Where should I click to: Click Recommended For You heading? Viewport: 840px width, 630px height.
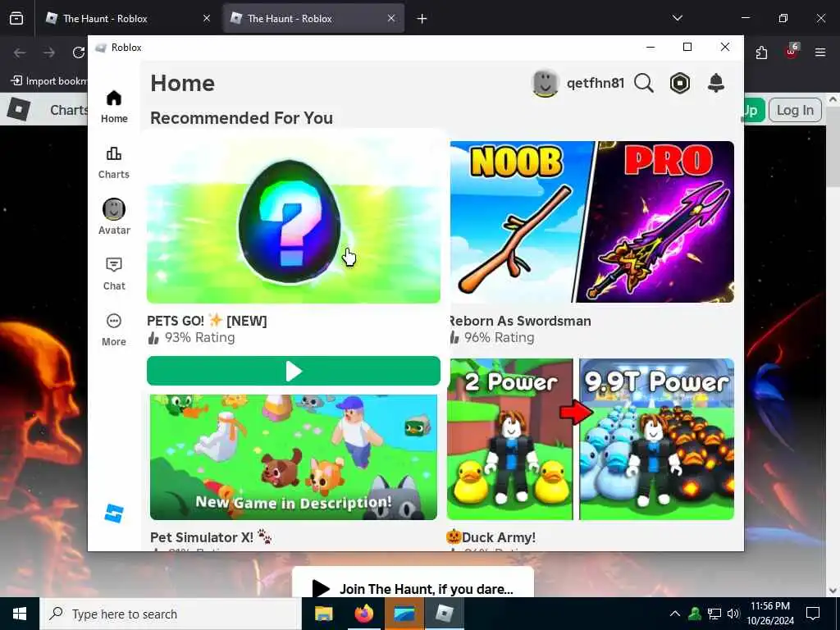(242, 118)
